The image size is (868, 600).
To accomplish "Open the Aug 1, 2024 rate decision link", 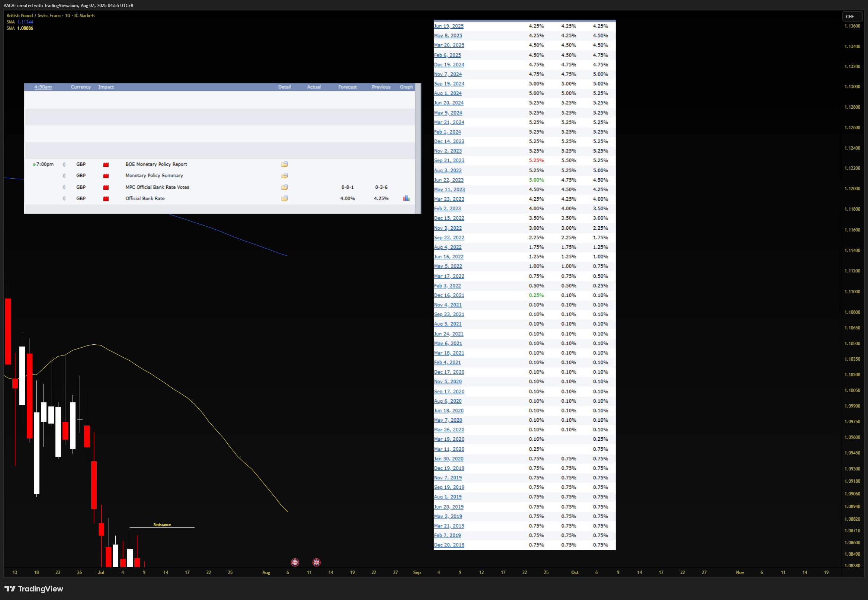I will pos(448,93).
